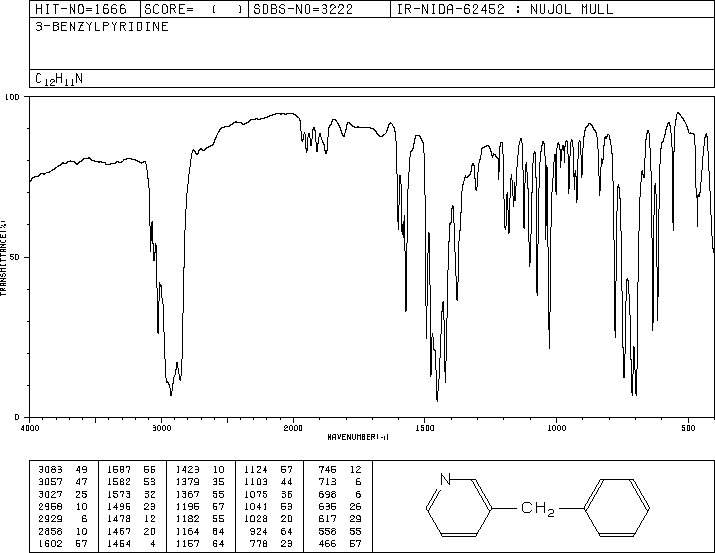Click the N atom in the structure
The height and width of the screenshot is (553, 715).
[445, 479]
